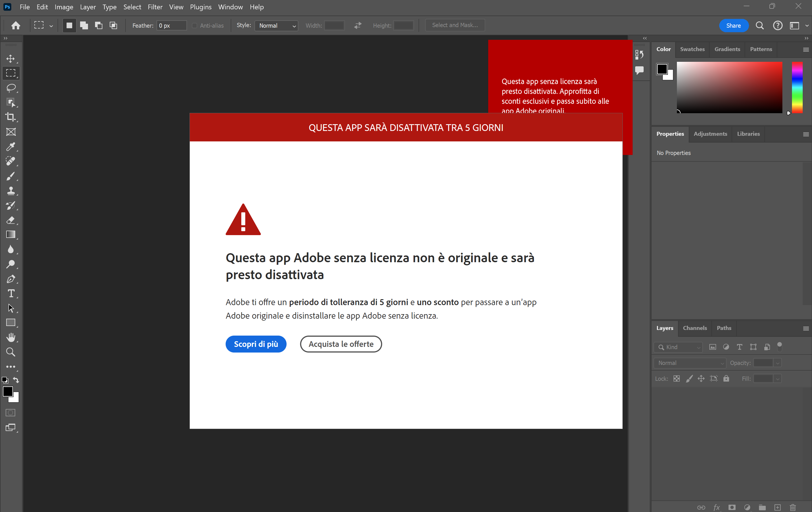Image resolution: width=812 pixels, height=512 pixels.
Task: Select the Eraser tool
Action: click(11, 220)
